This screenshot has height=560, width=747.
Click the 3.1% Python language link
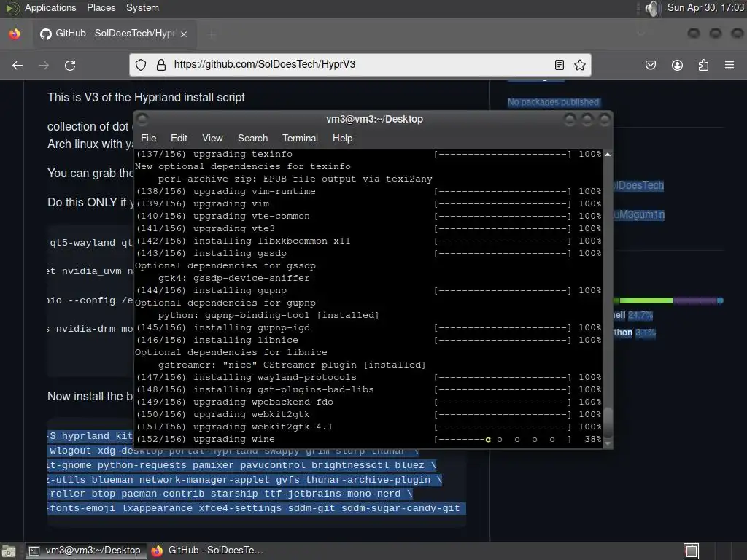[x=645, y=332]
